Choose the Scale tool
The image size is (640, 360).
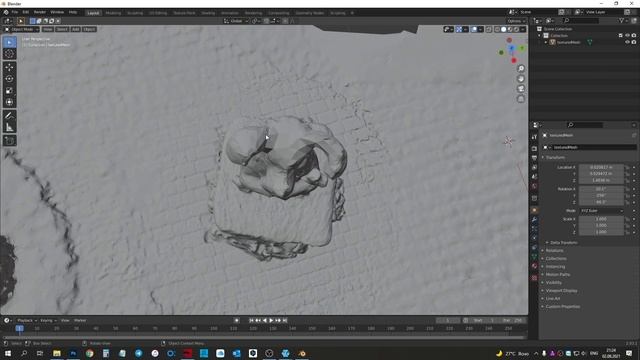point(9,91)
